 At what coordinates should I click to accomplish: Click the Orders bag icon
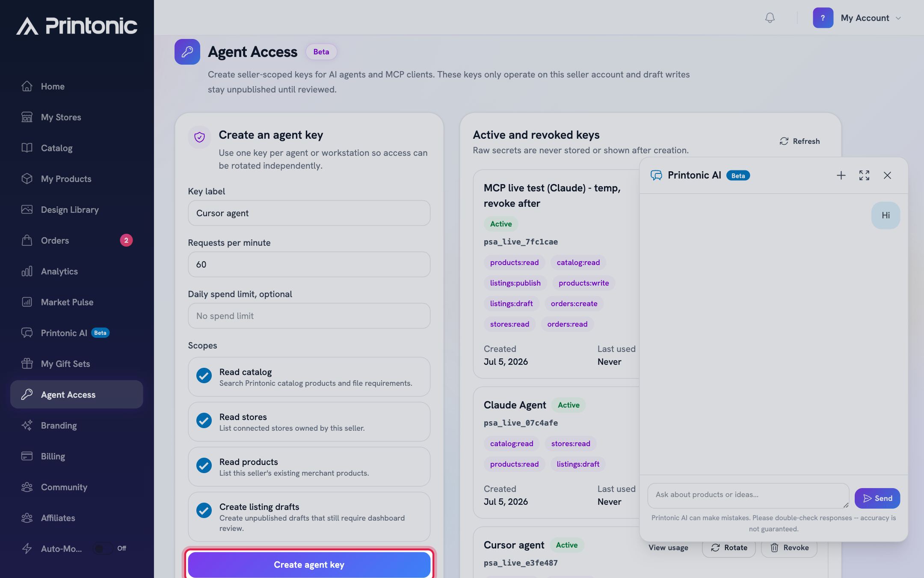click(x=27, y=240)
